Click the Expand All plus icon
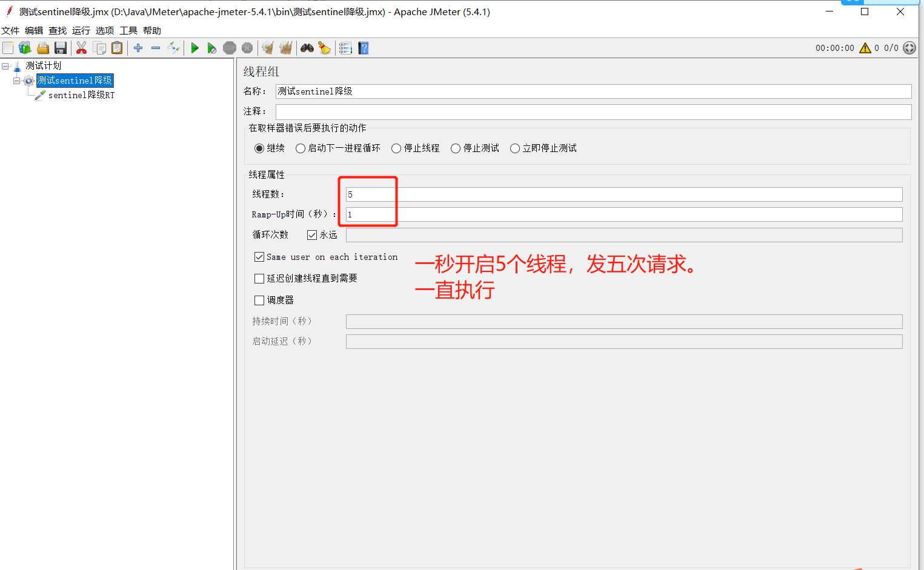Viewport: 924px width, 570px height. click(138, 48)
